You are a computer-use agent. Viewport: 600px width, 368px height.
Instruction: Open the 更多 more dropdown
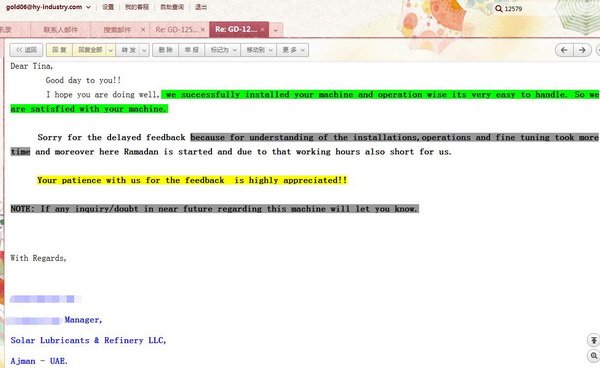click(x=293, y=50)
